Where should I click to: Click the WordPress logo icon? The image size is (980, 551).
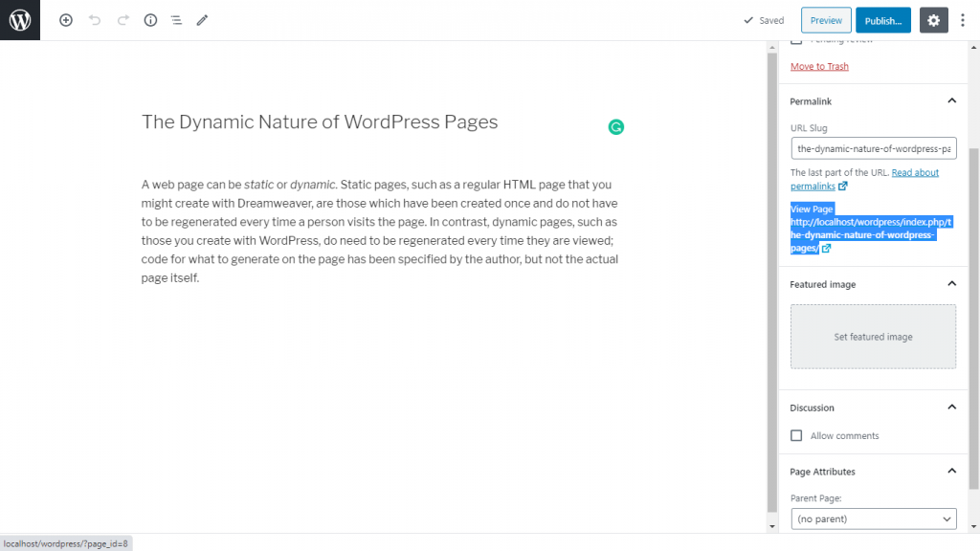tap(20, 20)
